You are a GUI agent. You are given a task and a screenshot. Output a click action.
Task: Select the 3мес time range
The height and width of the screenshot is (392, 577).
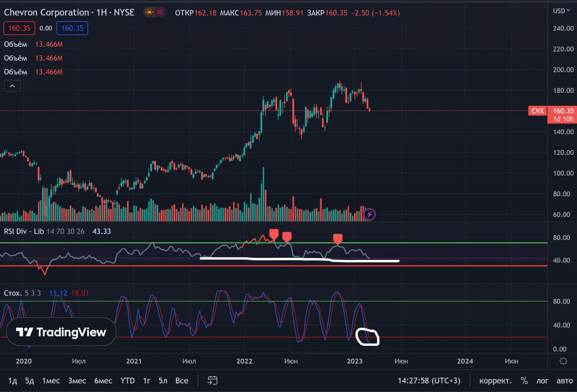77,381
